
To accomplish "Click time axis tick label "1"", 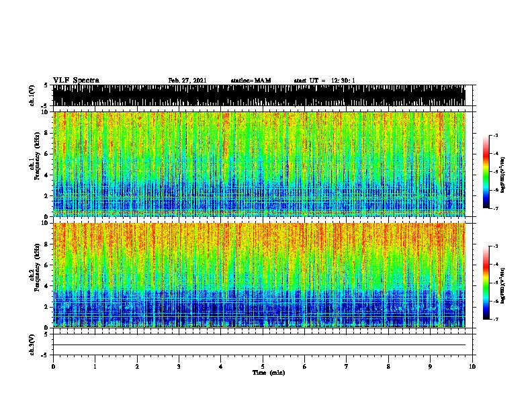I will [95, 366].
